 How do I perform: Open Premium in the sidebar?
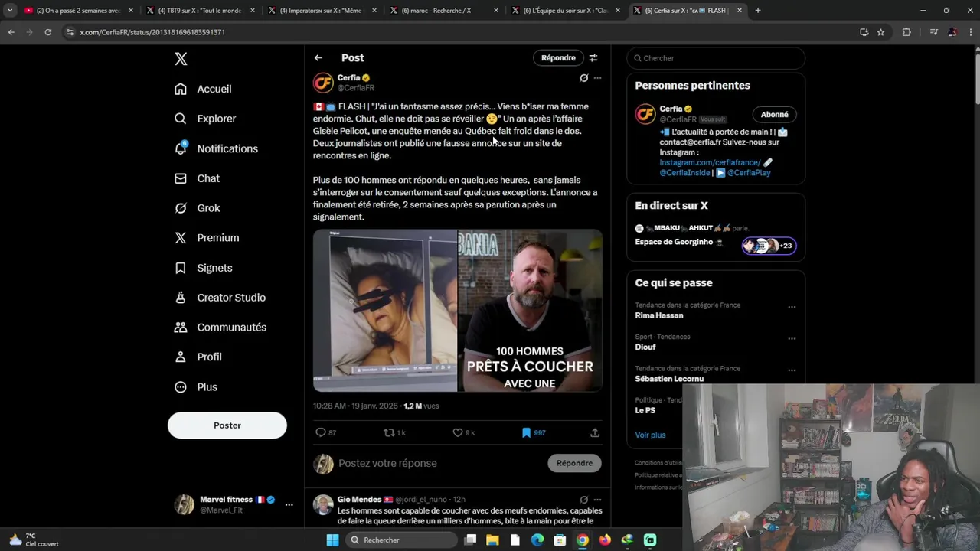click(x=207, y=238)
